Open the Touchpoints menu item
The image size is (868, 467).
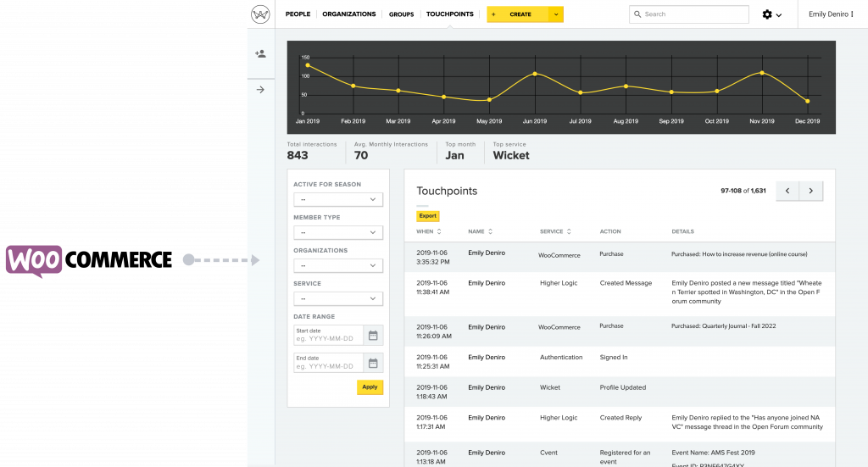tap(449, 14)
